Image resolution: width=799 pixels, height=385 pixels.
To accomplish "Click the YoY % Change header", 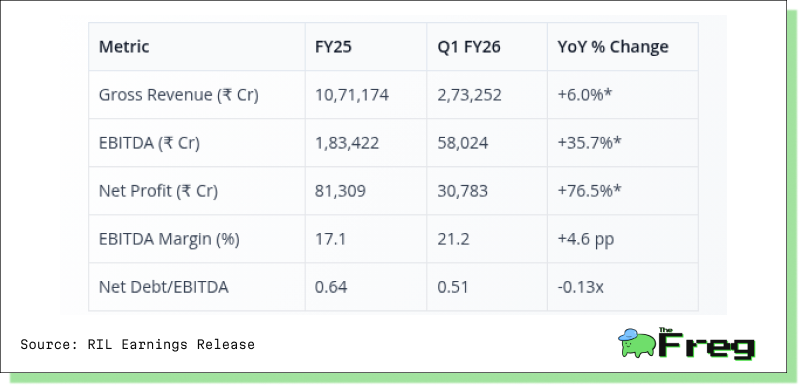I will click(x=612, y=47).
